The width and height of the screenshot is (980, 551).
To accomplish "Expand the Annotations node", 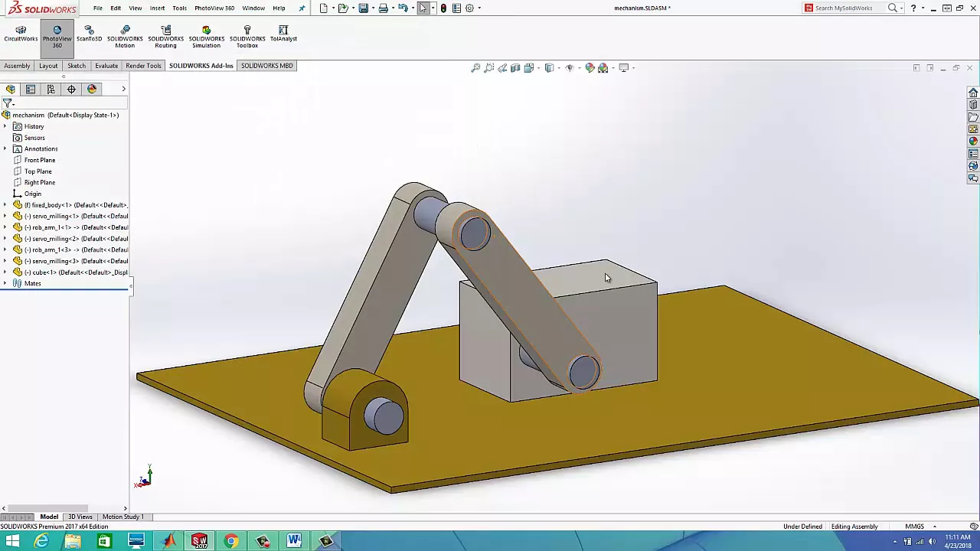I will (5, 148).
